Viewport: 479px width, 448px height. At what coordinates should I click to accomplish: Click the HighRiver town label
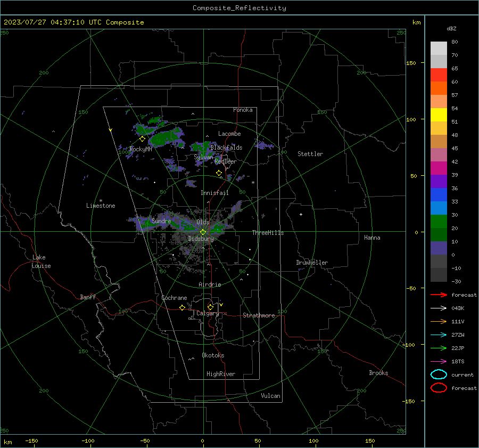(x=221, y=374)
